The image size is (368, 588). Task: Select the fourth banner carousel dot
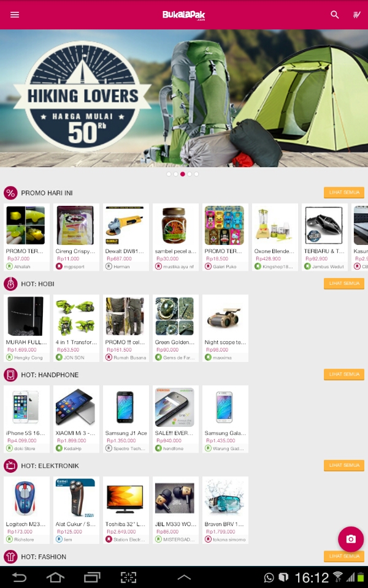pos(190,174)
